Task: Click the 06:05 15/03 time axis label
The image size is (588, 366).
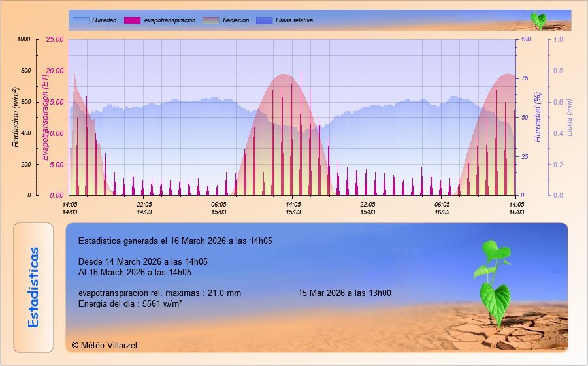Action: 219,208
